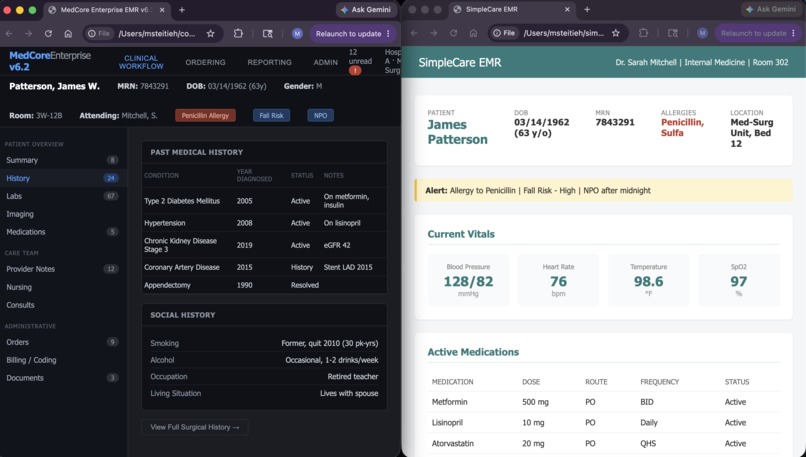This screenshot has height=457, width=806.
Task: Open tab search icon in MedCore window
Action: [x=268, y=33]
